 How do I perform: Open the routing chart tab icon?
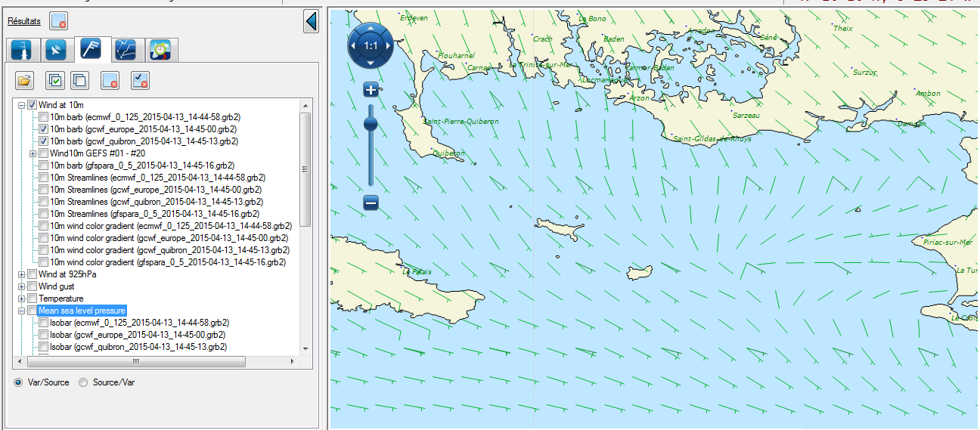click(x=125, y=50)
